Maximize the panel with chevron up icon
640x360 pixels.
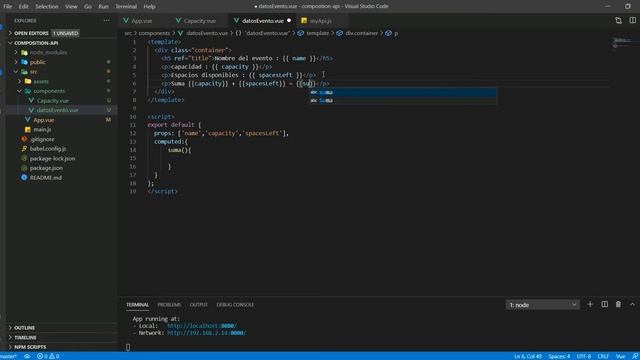(632, 304)
